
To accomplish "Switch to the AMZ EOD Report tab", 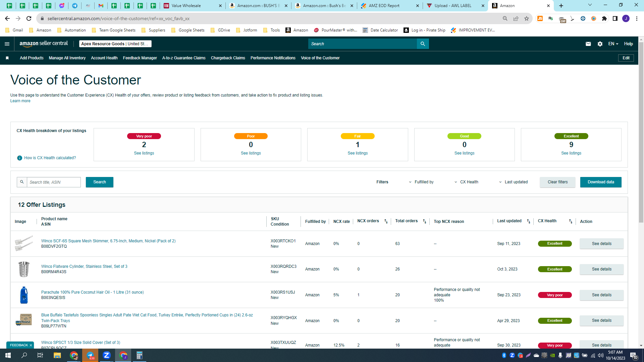I will click(390, 6).
